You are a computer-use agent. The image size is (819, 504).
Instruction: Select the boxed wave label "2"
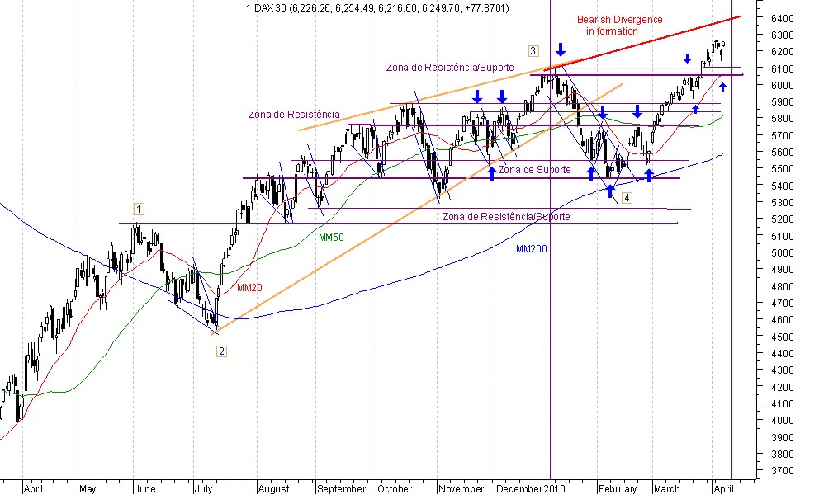click(221, 351)
